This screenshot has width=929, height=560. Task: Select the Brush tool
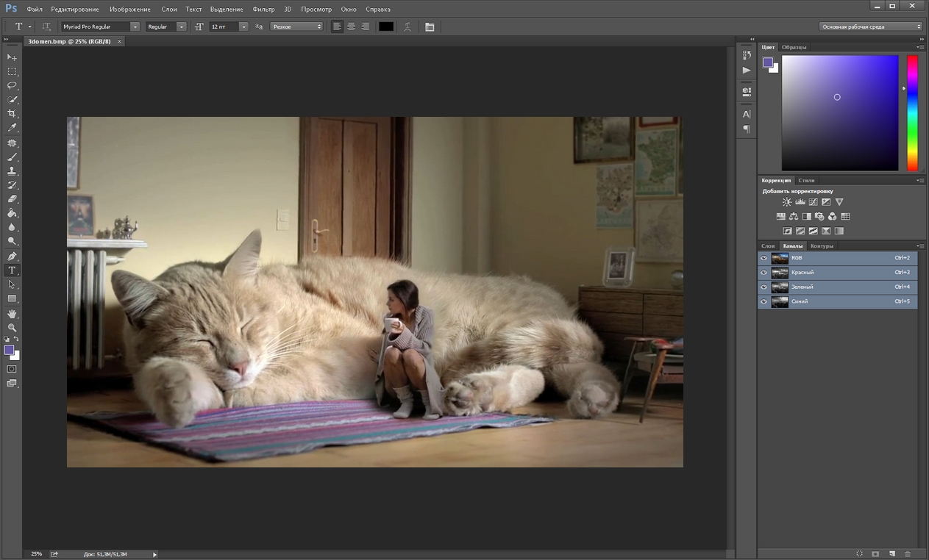[12, 157]
